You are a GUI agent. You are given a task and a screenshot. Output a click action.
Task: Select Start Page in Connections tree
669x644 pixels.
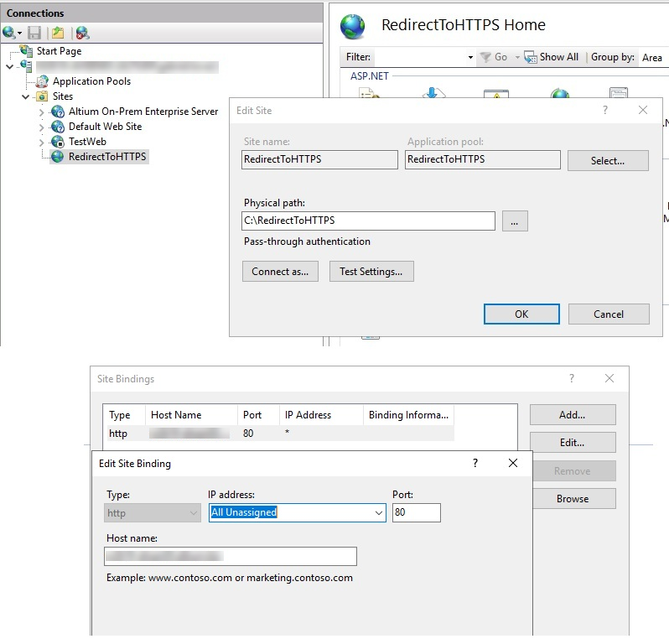tap(59, 51)
